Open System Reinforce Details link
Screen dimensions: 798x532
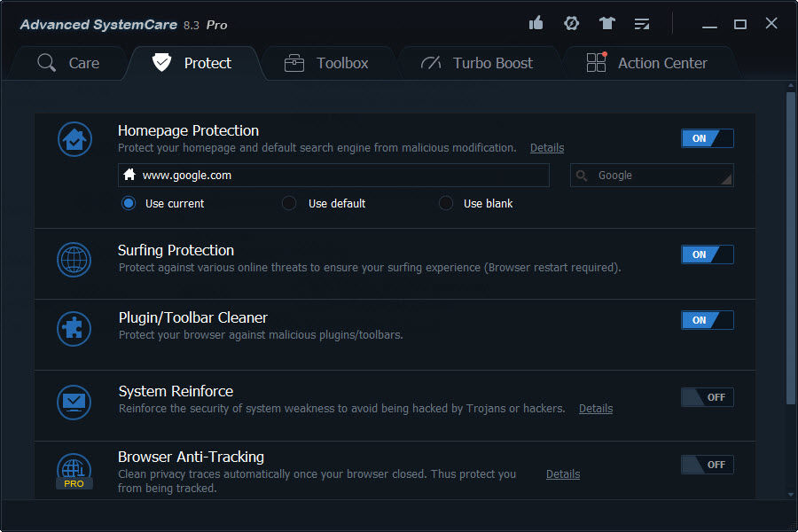596,408
